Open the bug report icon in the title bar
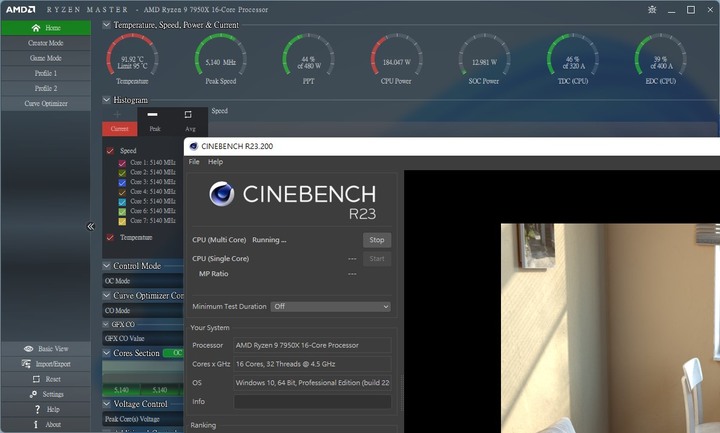The height and width of the screenshot is (433, 720). [x=652, y=10]
